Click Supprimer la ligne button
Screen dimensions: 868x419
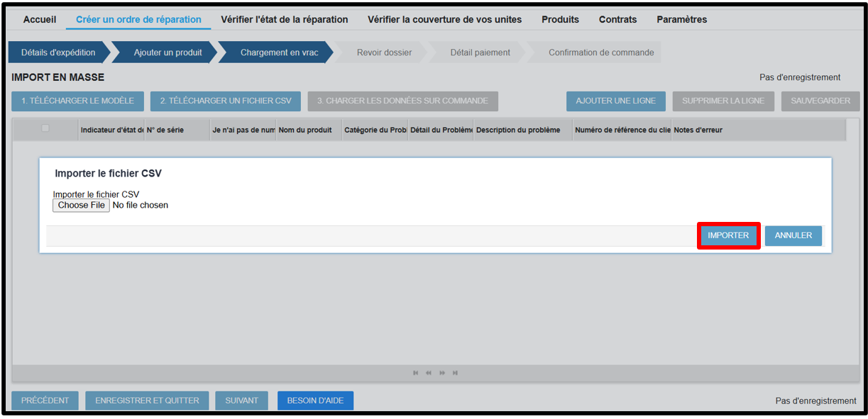tap(723, 101)
